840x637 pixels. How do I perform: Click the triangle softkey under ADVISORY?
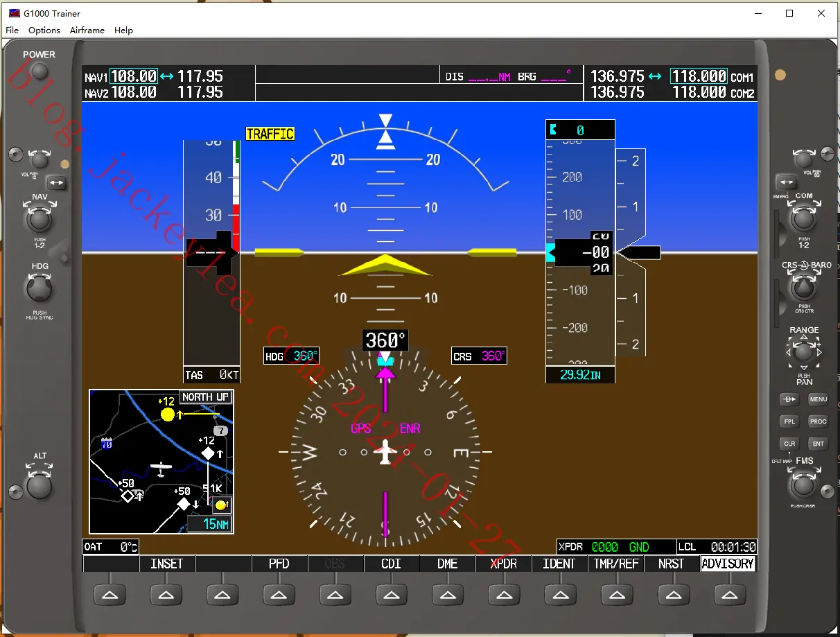coord(729,595)
